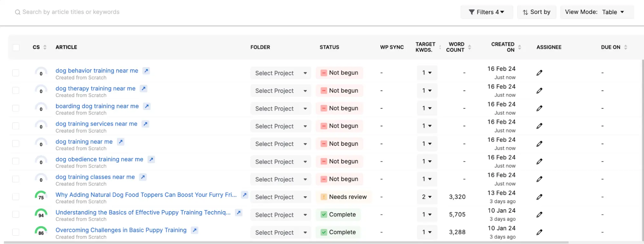Screen dimensions: 644x244
Task: Open external link icon for 'dog behavior training near me'
Action: click(146, 71)
